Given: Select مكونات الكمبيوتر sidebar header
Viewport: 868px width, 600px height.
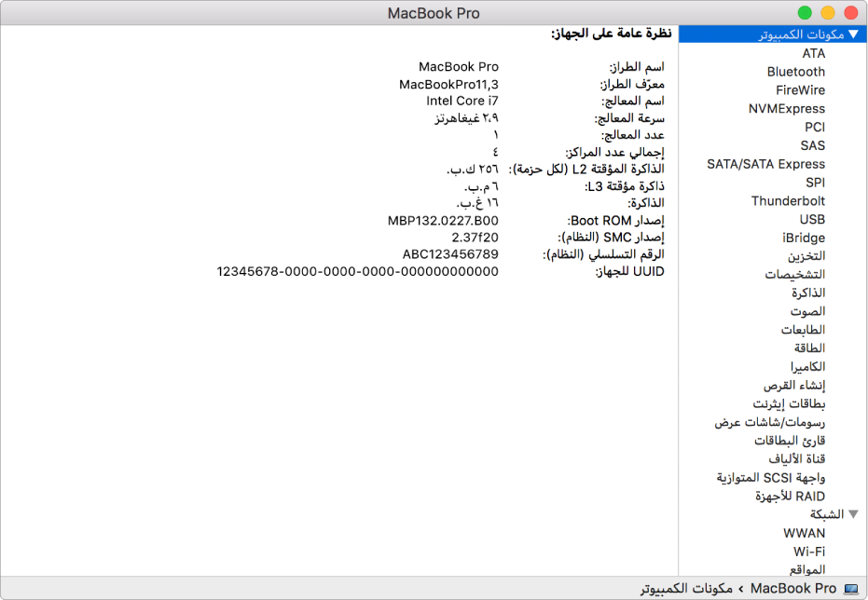Looking at the screenshot, I should pos(773,34).
